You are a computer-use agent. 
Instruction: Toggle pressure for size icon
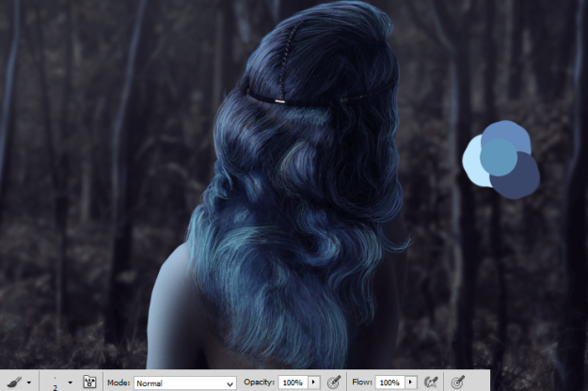point(458,383)
